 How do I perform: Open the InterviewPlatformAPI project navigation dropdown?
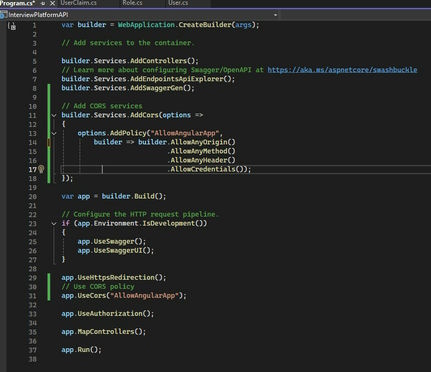(275, 15)
